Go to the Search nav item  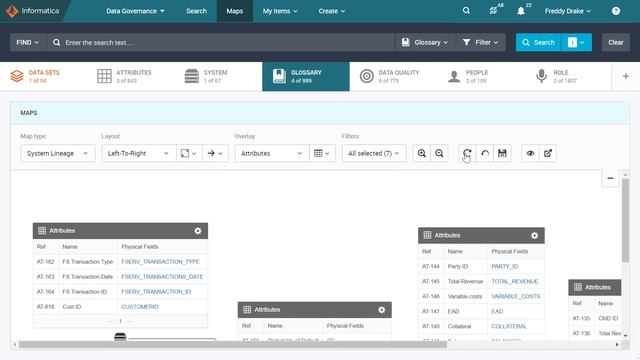point(196,11)
